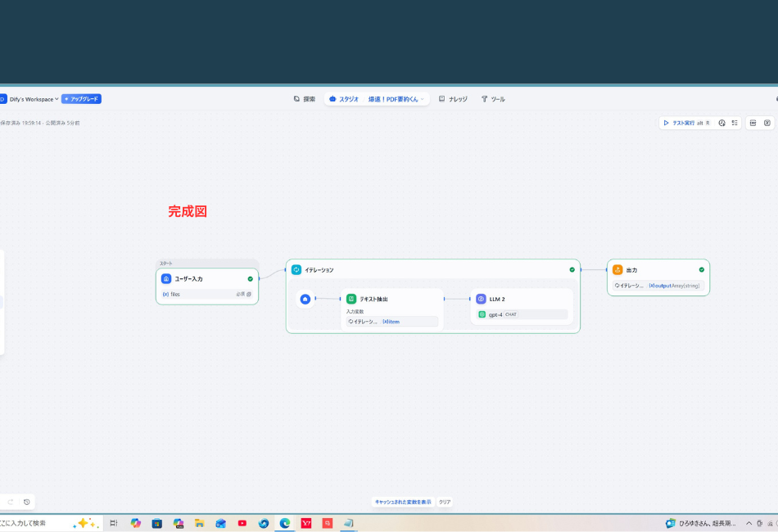Viewport: 778px width, 532px height.
Task: Select the LLM 2 node icon
Action: (481, 299)
